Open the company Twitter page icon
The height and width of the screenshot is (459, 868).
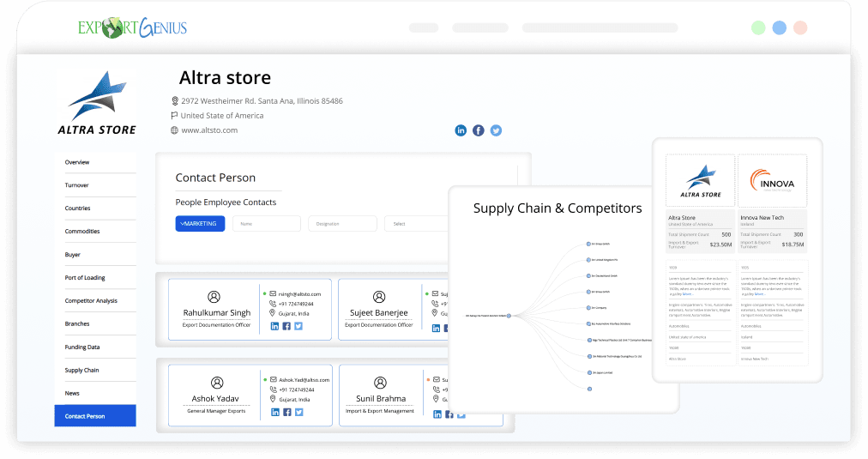(x=496, y=130)
